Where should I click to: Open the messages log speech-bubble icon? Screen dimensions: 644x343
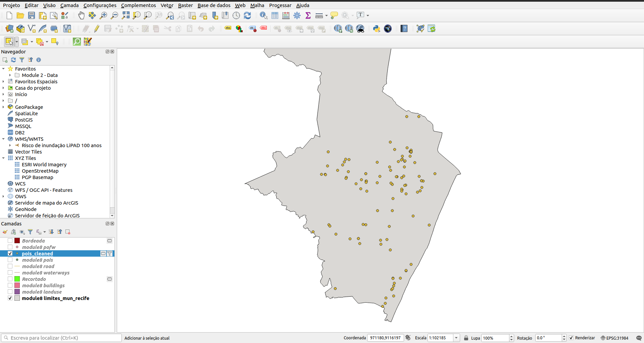tap(639, 338)
